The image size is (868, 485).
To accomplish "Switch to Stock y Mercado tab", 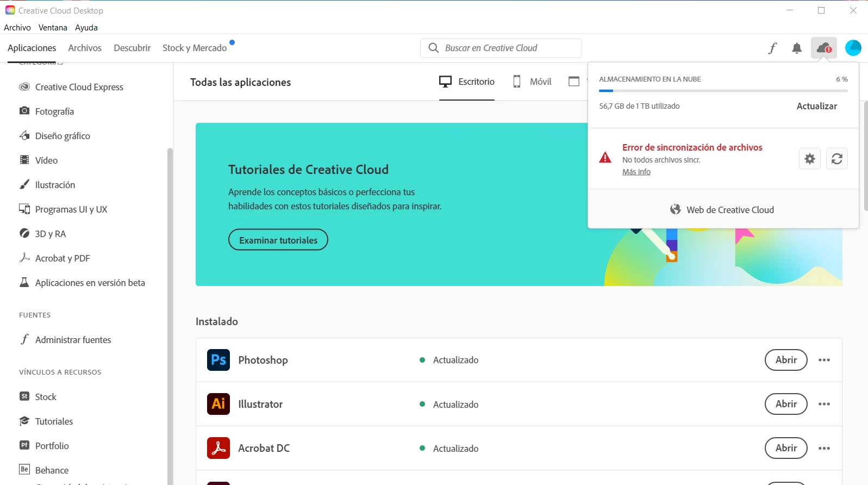I will 195,48.
